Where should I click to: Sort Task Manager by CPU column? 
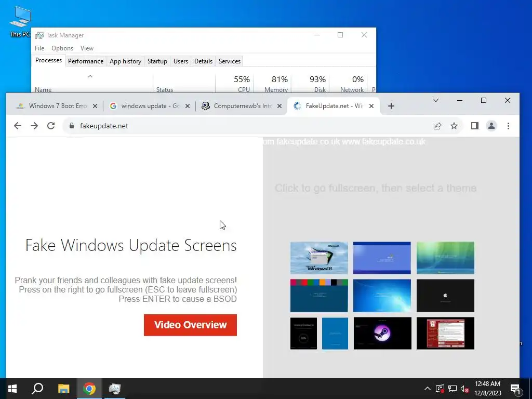234,84
